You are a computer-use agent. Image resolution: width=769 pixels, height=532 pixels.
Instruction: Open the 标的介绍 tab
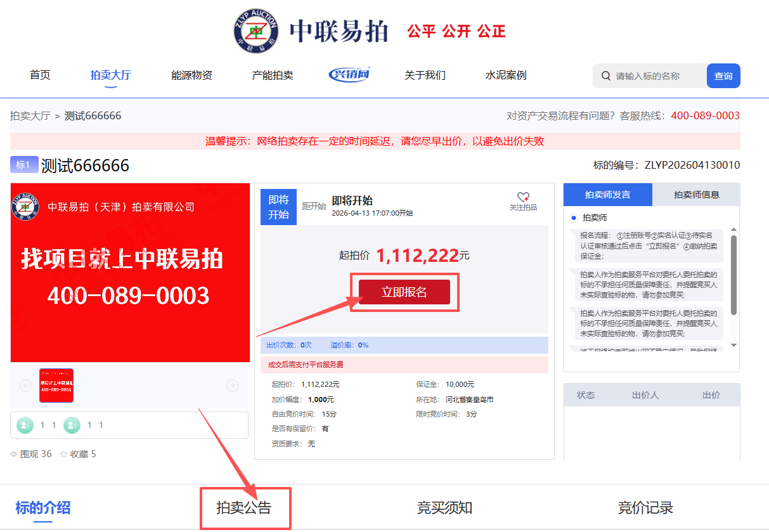point(42,507)
